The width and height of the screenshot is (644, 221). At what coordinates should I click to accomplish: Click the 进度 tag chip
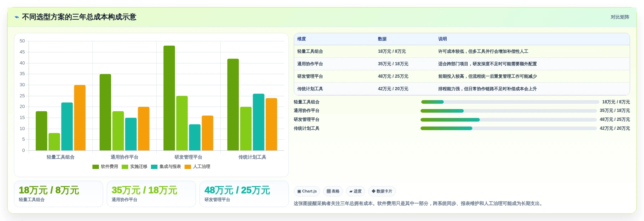click(x=356, y=191)
